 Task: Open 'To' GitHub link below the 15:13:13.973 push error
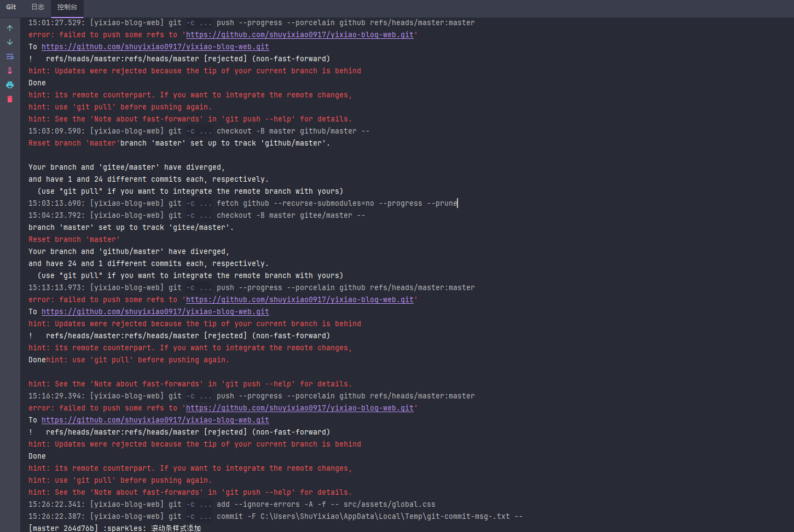click(x=155, y=311)
